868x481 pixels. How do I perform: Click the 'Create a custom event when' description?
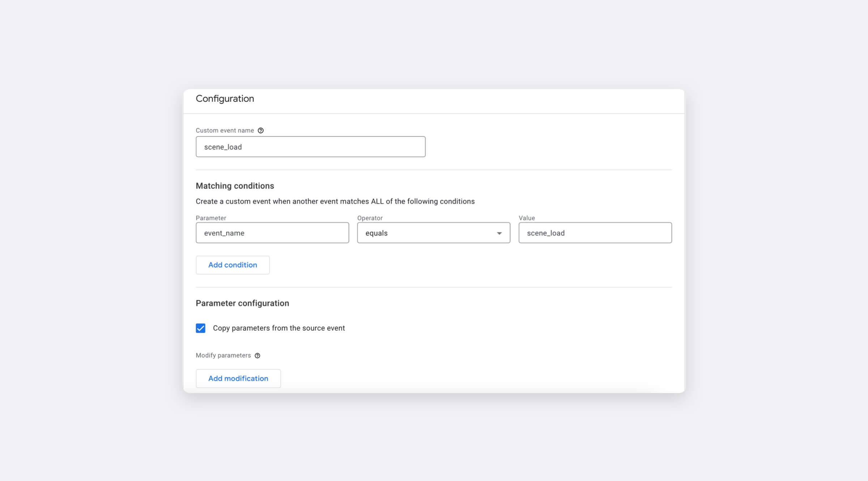[x=335, y=202]
